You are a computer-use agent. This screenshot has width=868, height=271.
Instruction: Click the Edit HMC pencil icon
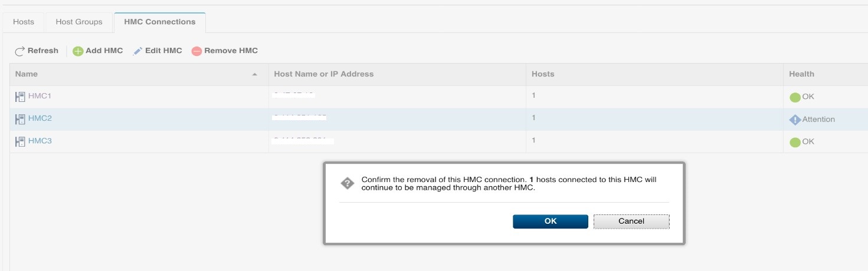137,51
